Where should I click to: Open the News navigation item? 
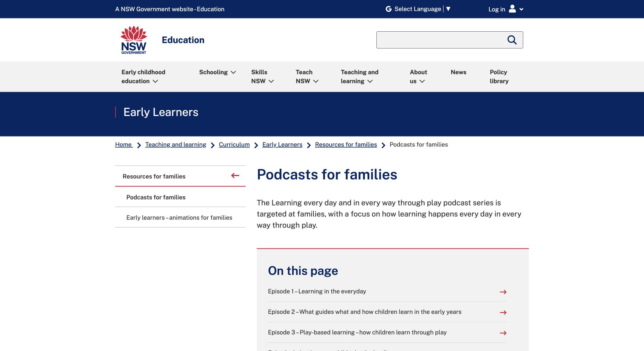click(x=458, y=72)
